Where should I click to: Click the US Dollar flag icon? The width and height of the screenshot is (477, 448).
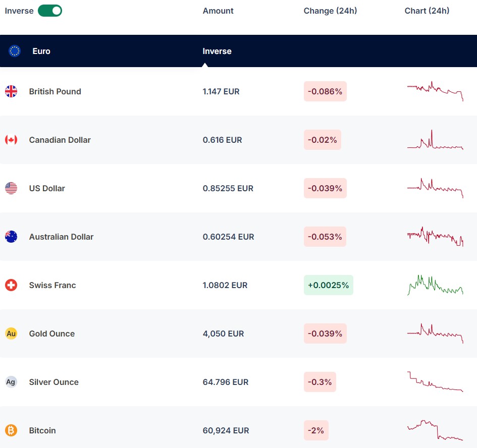[x=11, y=188]
